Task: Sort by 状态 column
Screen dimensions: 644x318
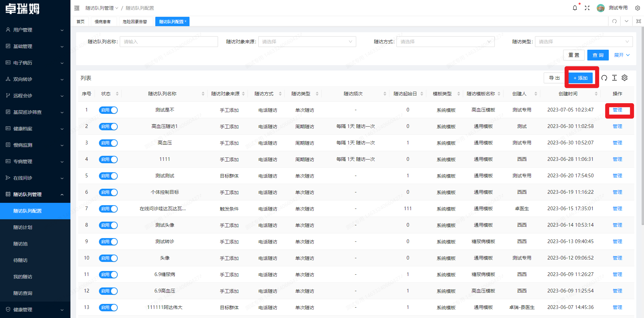Action: tap(117, 94)
